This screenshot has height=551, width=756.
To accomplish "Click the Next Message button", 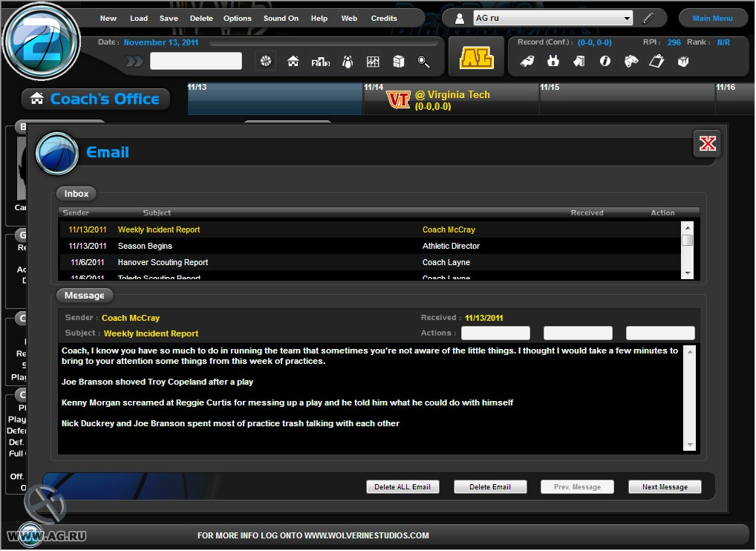I will (665, 487).
